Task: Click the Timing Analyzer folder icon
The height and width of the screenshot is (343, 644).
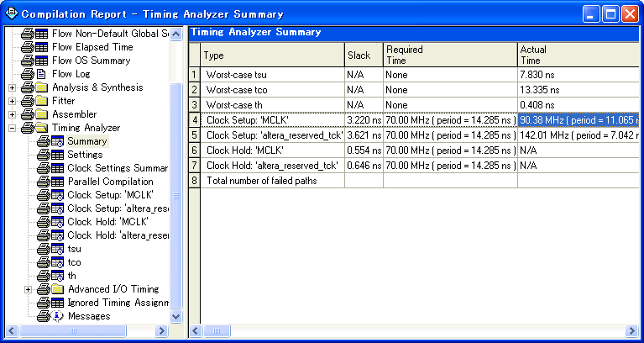Action: point(41,128)
